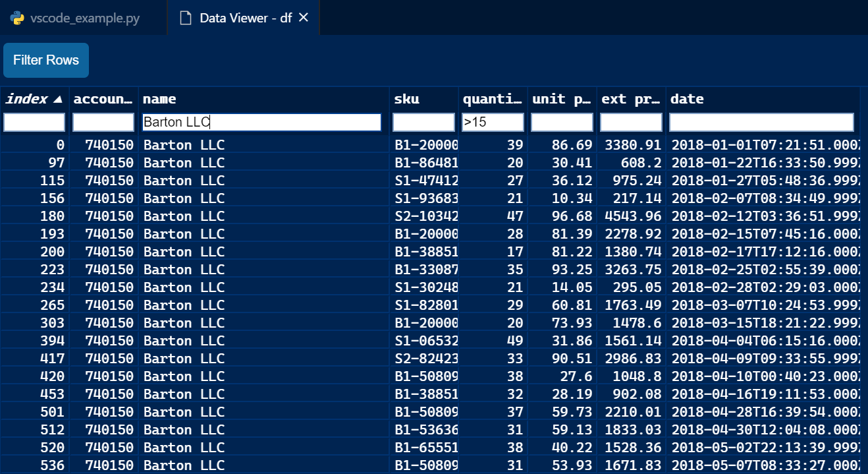Select the row with index 0
Viewport: 868px width, 474px height.
click(x=263, y=144)
